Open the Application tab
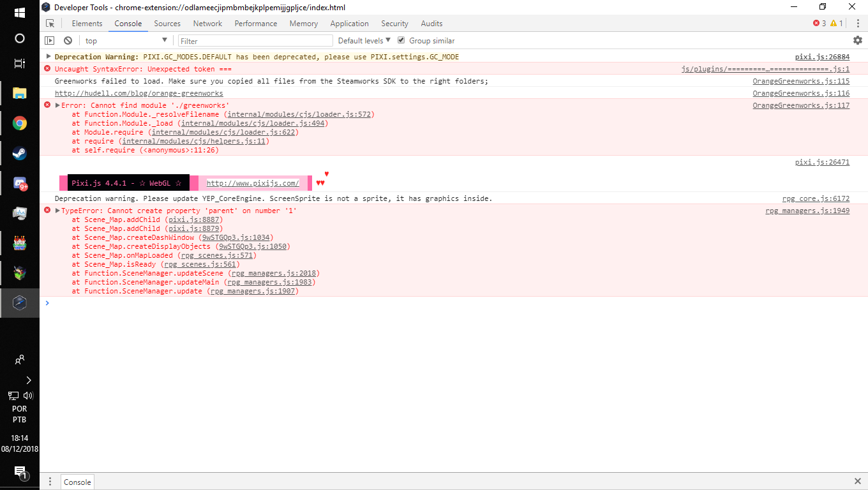Viewport: 868px width, 490px height. pyautogui.click(x=350, y=24)
